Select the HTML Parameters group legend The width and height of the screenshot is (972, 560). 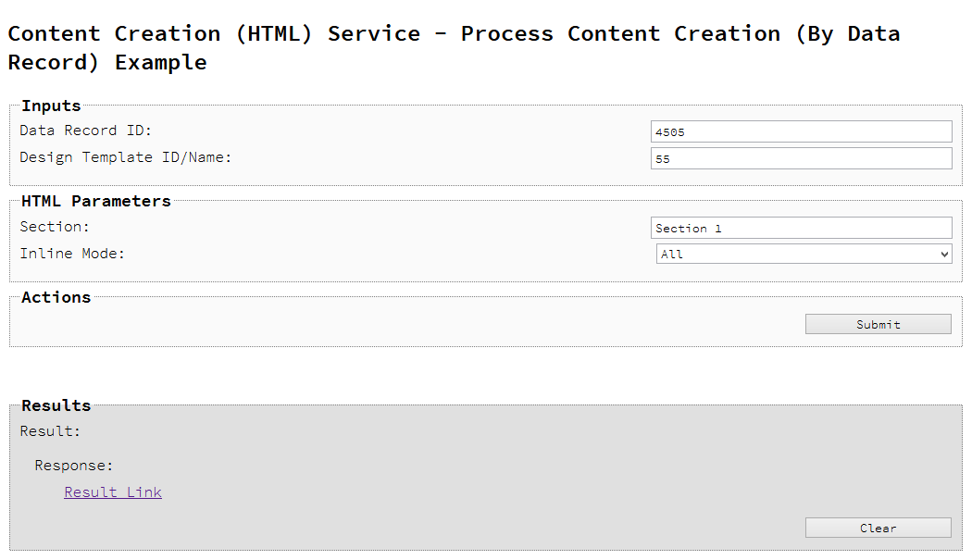coord(96,201)
